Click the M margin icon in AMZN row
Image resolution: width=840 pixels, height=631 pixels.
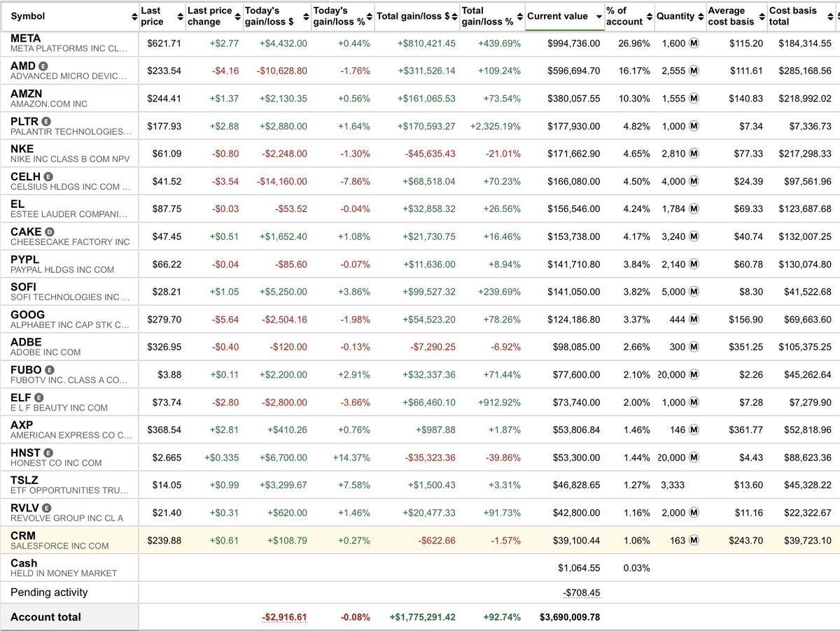click(694, 99)
